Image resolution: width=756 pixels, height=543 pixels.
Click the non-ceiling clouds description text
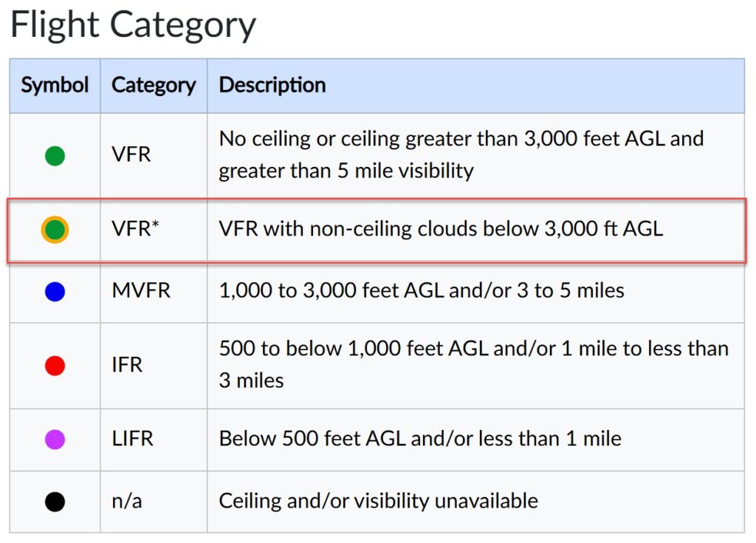[441, 229]
